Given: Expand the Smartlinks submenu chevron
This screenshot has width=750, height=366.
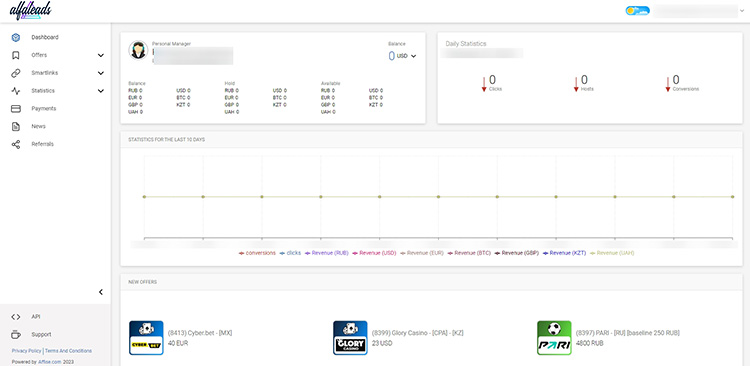Looking at the screenshot, I should (x=101, y=73).
